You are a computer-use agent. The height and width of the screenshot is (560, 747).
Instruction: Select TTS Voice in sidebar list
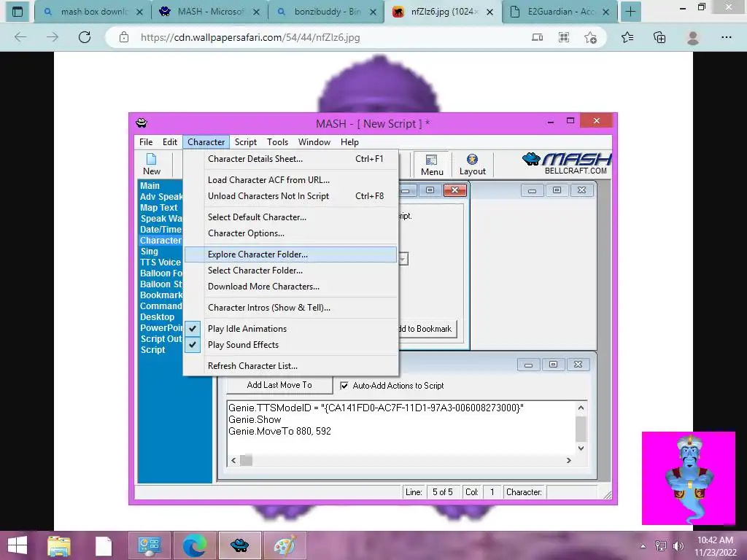point(160,262)
